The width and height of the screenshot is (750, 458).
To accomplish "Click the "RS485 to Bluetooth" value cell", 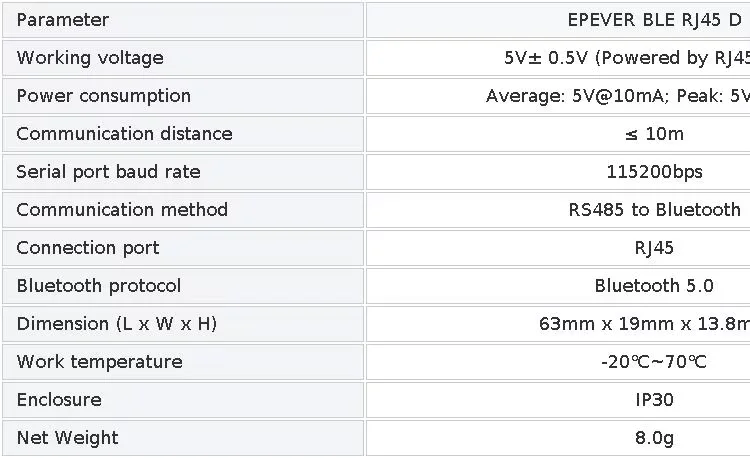I will pos(654,210).
